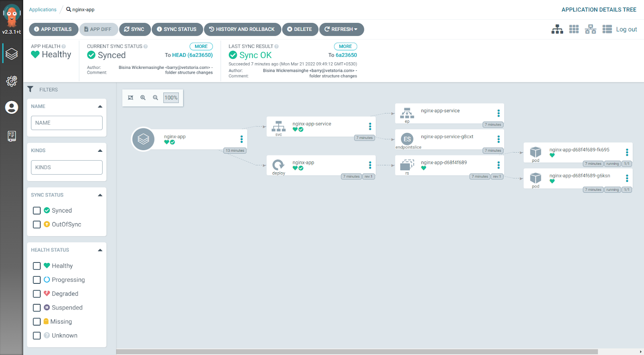The width and height of the screenshot is (644, 355).
Task: Open menu for nginx-app-d68f4f689 replicaset
Action: point(498,165)
